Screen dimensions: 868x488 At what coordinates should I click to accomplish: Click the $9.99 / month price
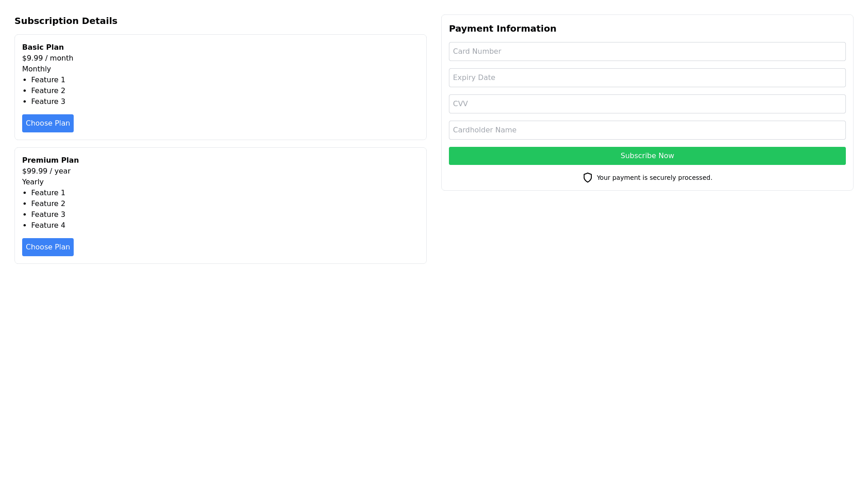click(x=47, y=58)
